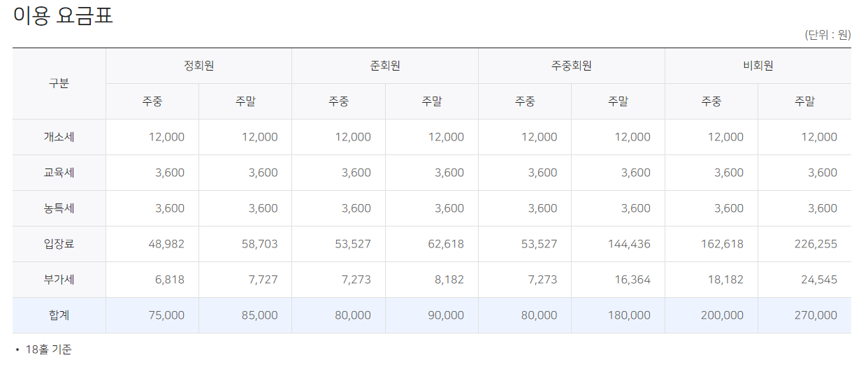Screen dimensions: 868x374
Task: Click '주중' sub-header under 준회원
Action: [339, 101]
